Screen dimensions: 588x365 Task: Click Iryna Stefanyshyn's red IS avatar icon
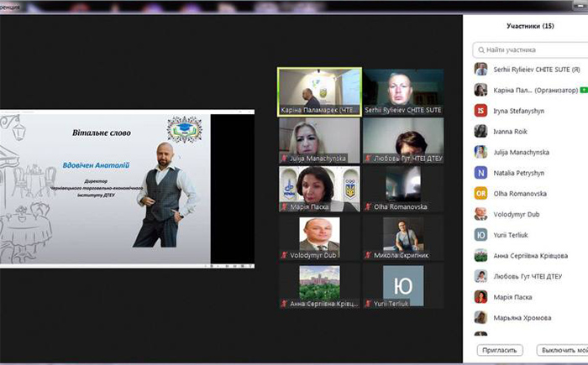coord(480,110)
